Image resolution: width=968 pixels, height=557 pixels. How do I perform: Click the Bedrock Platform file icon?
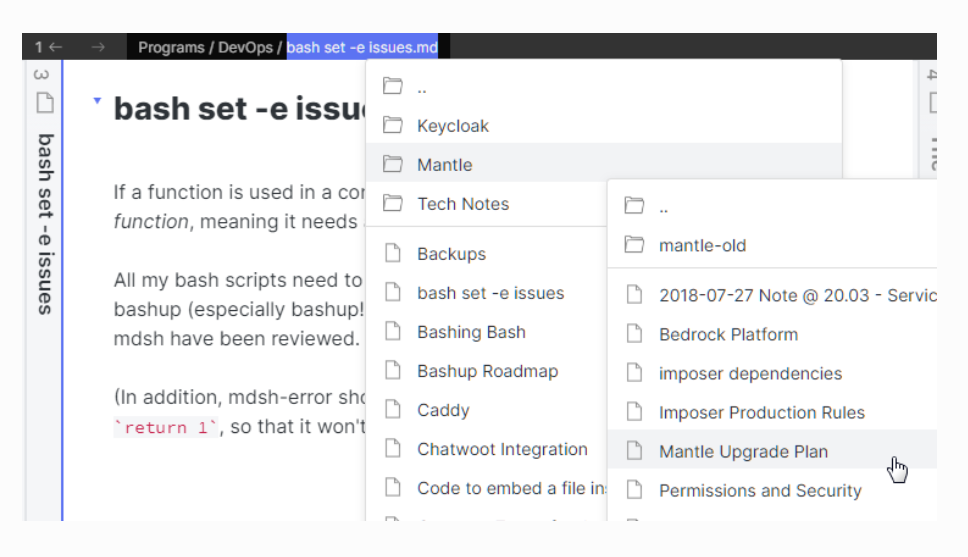(x=634, y=334)
